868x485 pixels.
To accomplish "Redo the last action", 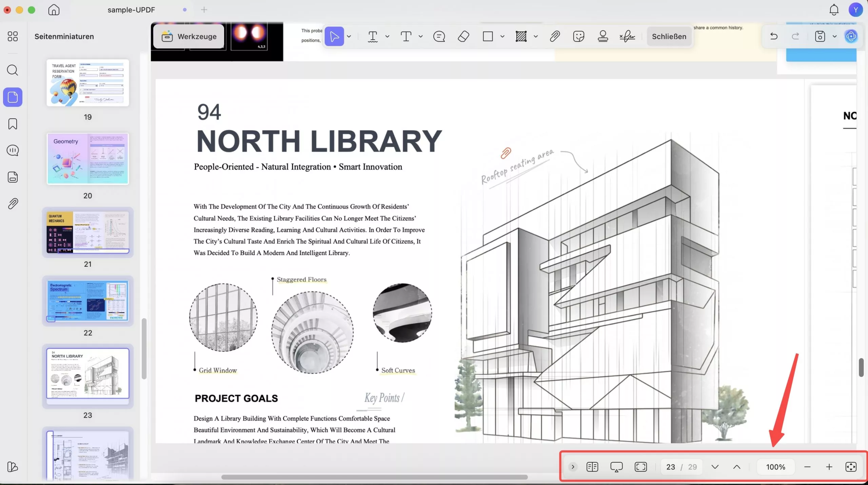I will point(795,36).
